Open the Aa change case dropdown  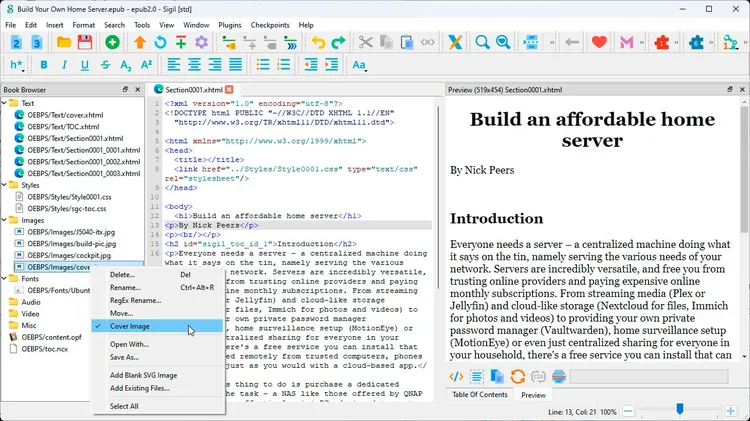click(x=359, y=65)
